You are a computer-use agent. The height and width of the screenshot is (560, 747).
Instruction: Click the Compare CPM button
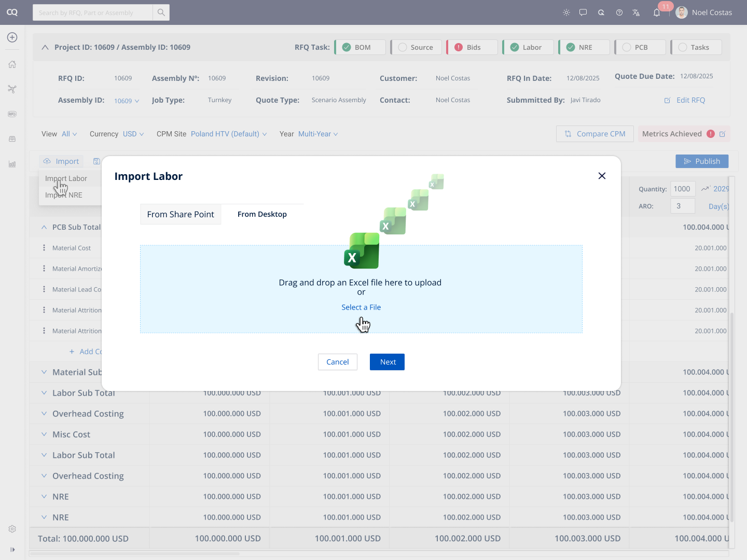(595, 134)
